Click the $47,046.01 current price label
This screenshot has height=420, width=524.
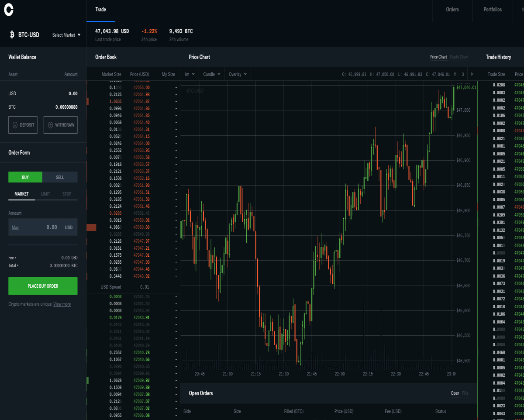[466, 87]
